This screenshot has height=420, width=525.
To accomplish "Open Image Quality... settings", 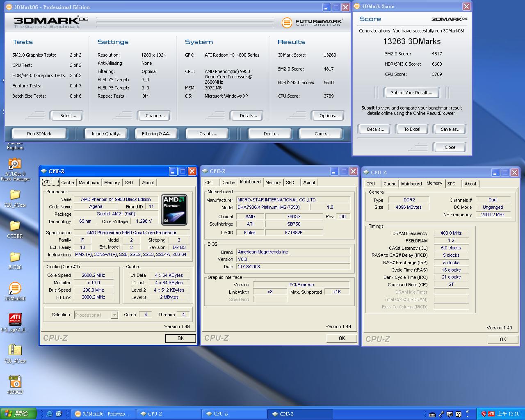I will coord(107,134).
